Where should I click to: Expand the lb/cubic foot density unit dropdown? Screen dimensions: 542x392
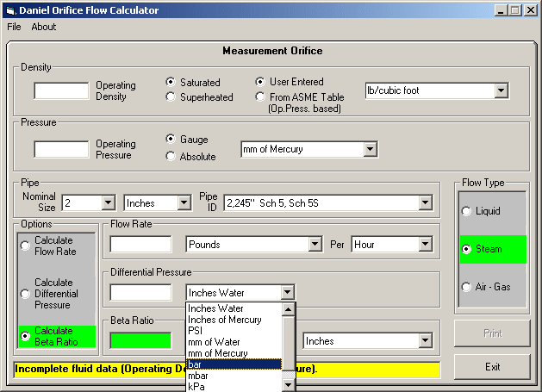pos(501,90)
